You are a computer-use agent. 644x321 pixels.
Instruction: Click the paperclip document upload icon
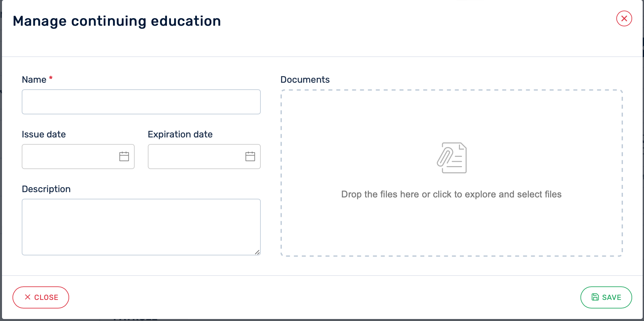(x=451, y=158)
